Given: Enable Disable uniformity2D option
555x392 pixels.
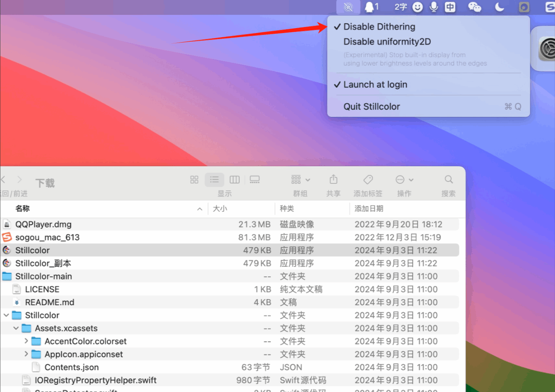Looking at the screenshot, I should (x=387, y=42).
